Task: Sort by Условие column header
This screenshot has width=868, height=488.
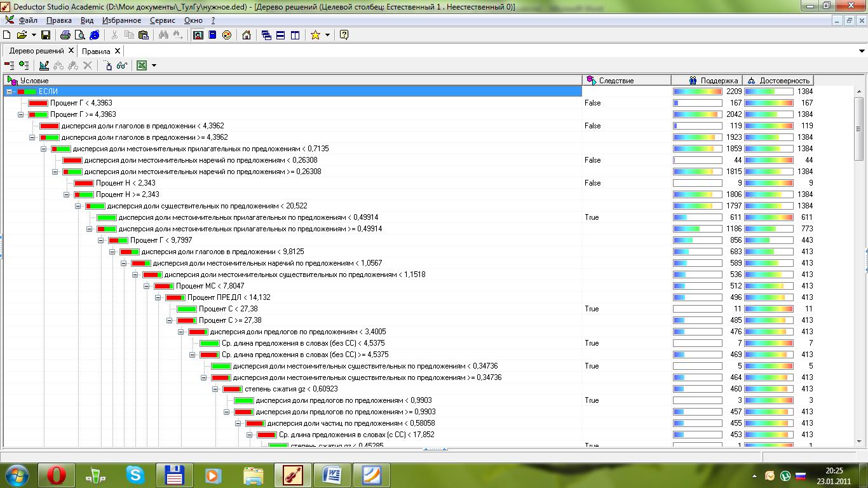Action: click(x=294, y=80)
